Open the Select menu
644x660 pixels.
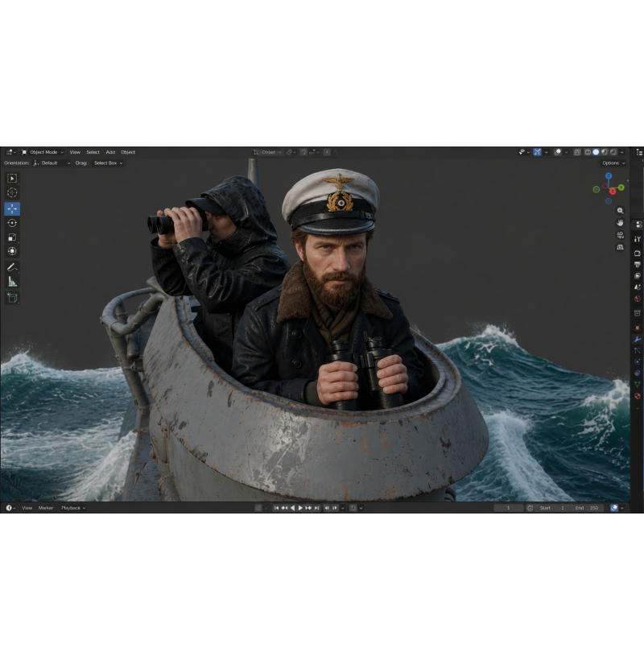[93, 152]
